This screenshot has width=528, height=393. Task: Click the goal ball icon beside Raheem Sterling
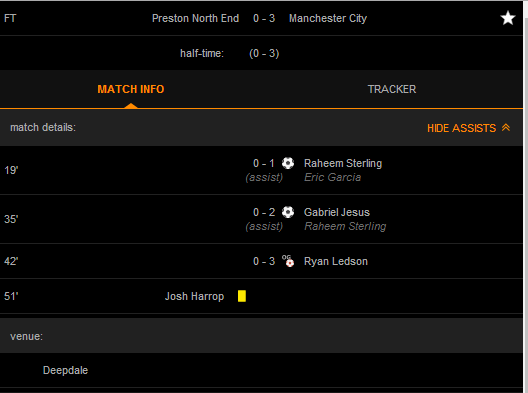(288, 163)
